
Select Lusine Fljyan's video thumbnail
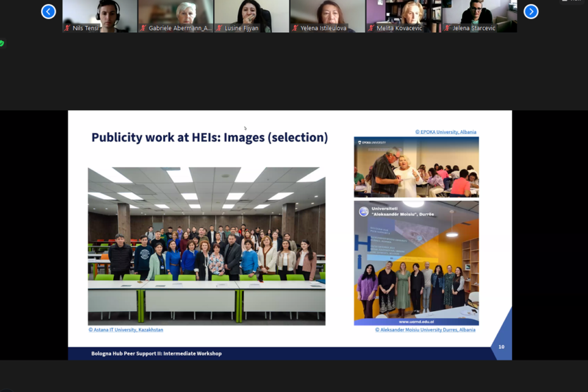pyautogui.click(x=252, y=16)
